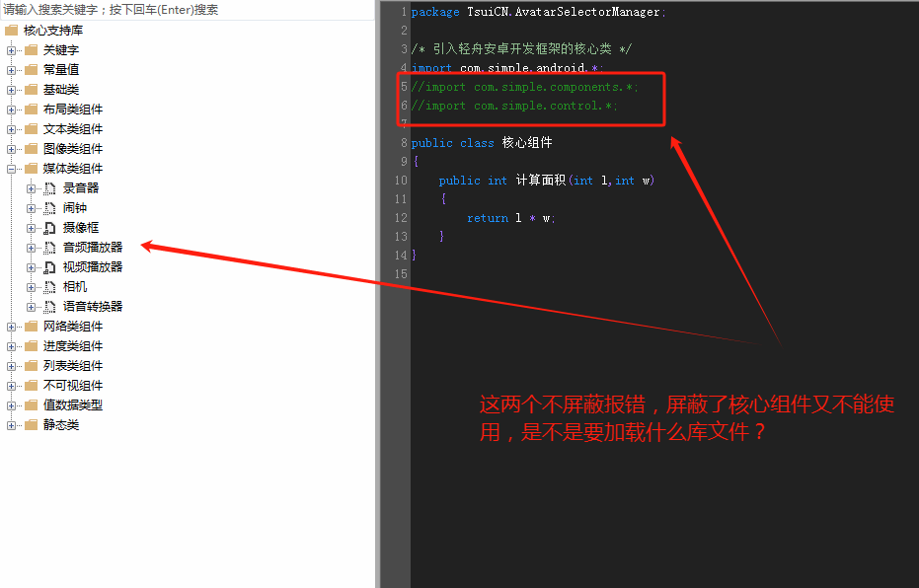Image resolution: width=919 pixels, height=588 pixels.
Task: Click the 核心支持库 root folder icon
Action: pos(11,31)
